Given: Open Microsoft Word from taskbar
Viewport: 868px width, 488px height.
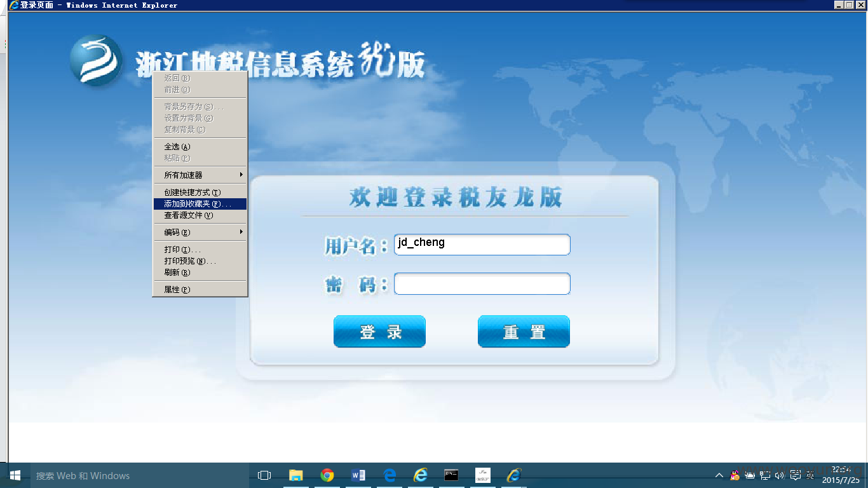Looking at the screenshot, I should (x=358, y=475).
